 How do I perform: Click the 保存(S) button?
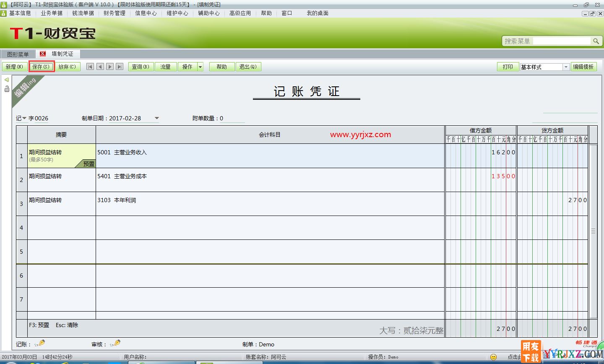tap(41, 67)
